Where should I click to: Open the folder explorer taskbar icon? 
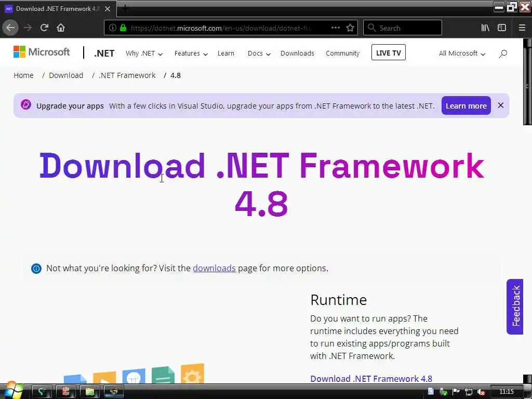[89, 392]
